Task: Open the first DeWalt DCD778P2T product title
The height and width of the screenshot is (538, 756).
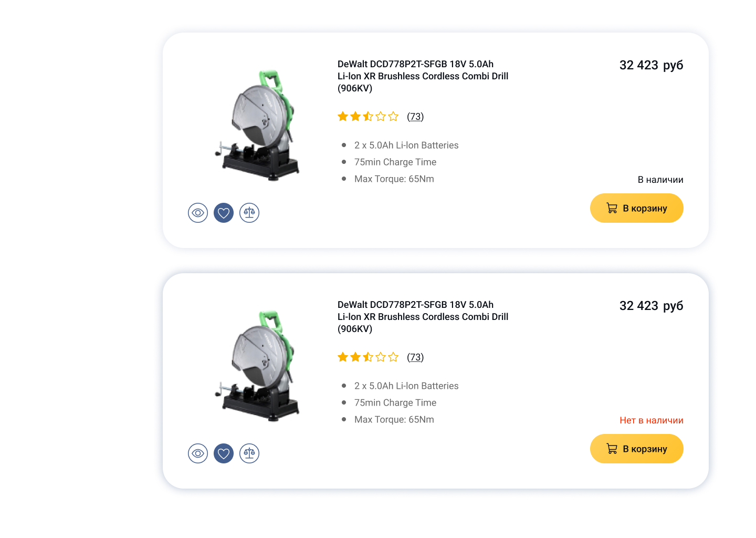Action: click(423, 76)
